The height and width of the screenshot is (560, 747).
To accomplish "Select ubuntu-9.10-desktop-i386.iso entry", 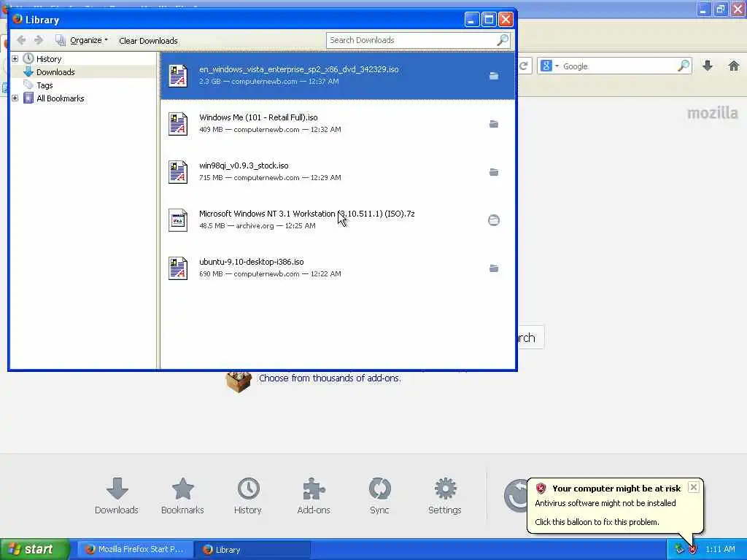I will click(338, 268).
